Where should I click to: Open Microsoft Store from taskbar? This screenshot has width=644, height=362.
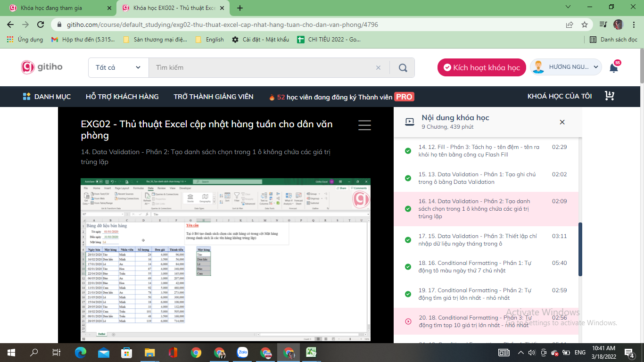[x=126, y=352]
